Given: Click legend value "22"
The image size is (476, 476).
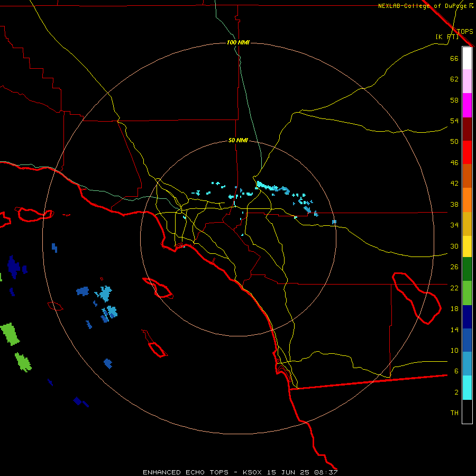Looking at the screenshot, I should [x=454, y=288].
